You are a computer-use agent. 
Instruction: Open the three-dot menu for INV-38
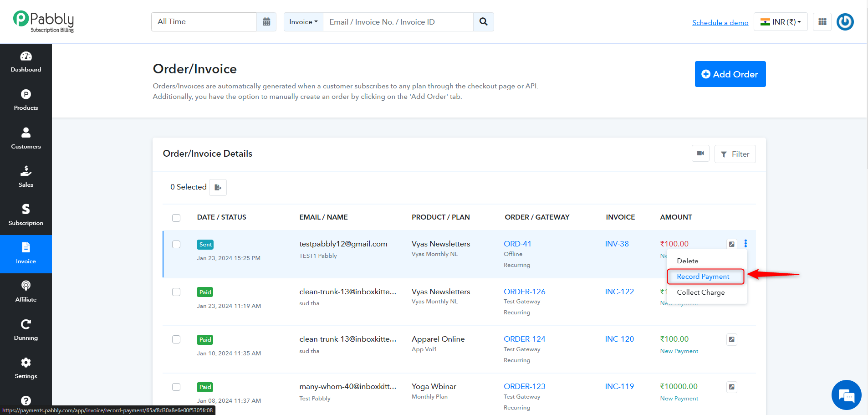tap(745, 244)
